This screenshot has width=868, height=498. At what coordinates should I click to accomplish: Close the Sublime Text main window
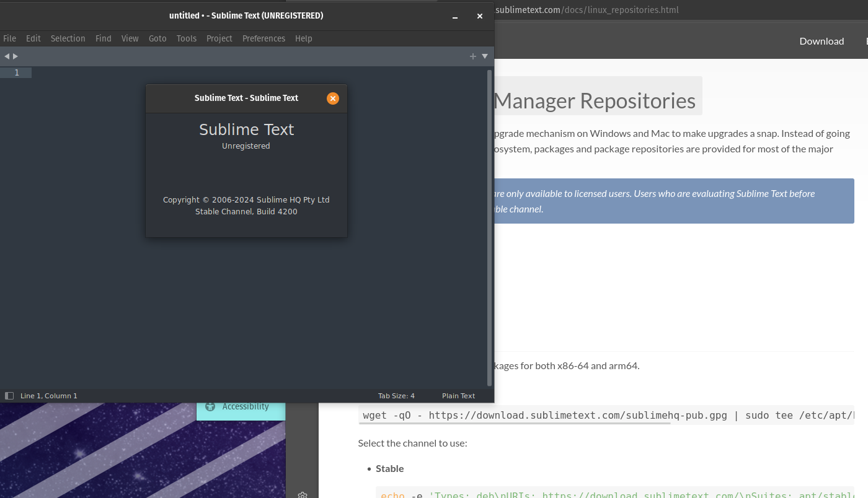pos(479,16)
